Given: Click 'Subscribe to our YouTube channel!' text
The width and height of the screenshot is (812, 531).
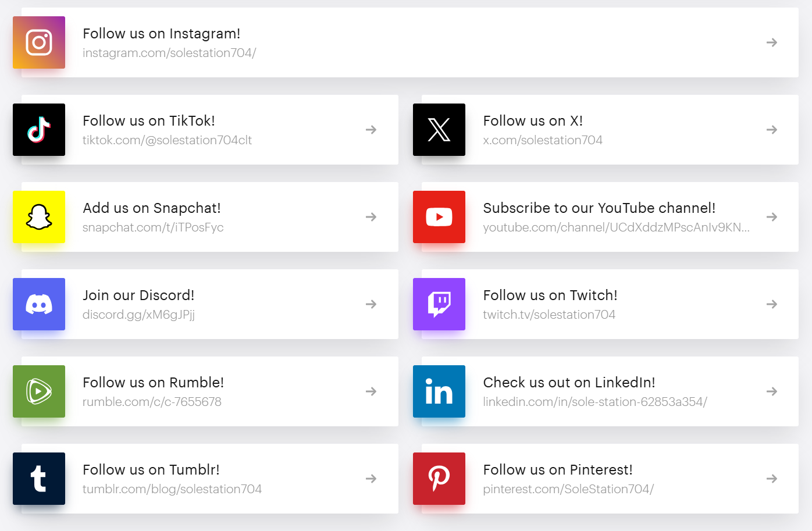Looking at the screenshot, I should click(x=599, y=208).
